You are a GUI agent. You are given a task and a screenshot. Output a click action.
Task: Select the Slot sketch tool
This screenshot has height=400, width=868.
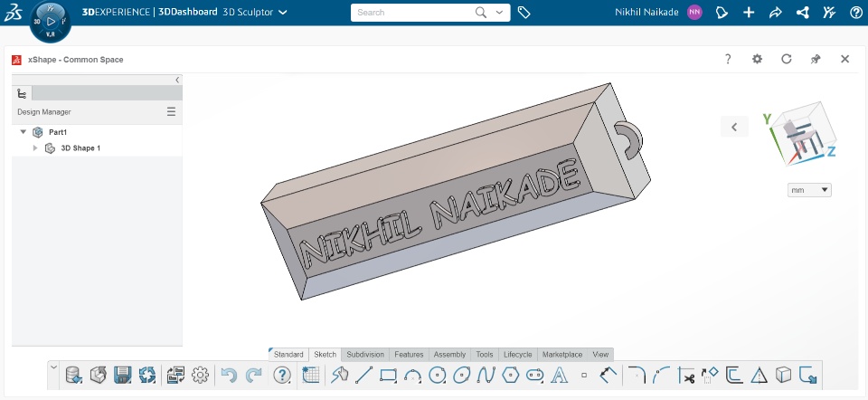[534, 375]
